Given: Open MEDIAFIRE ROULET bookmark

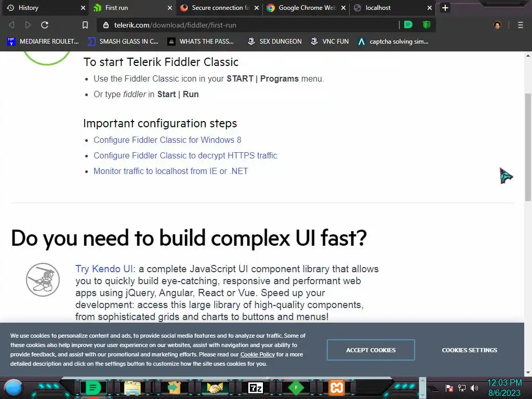Looking at the screenshot, I should [43, 42].
